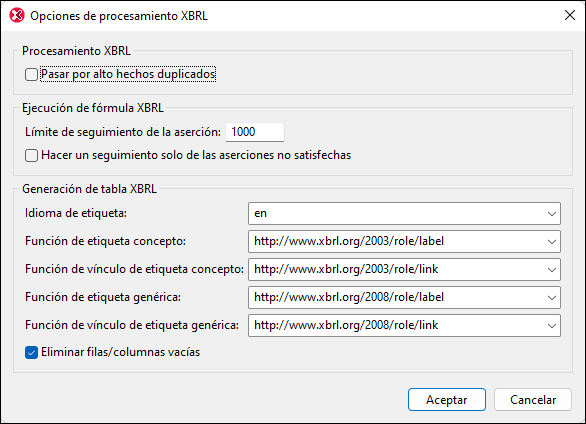Click the Límite de seguimiento field showing 1000

[255, 132]
